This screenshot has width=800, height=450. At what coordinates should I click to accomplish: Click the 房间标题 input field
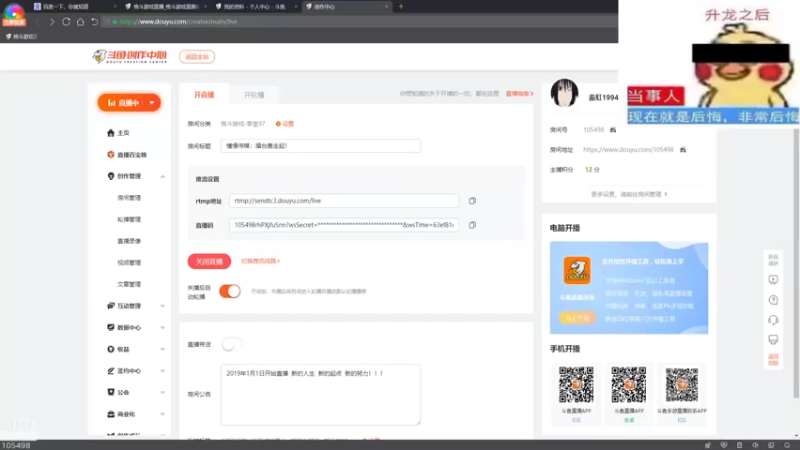(321, 146)
